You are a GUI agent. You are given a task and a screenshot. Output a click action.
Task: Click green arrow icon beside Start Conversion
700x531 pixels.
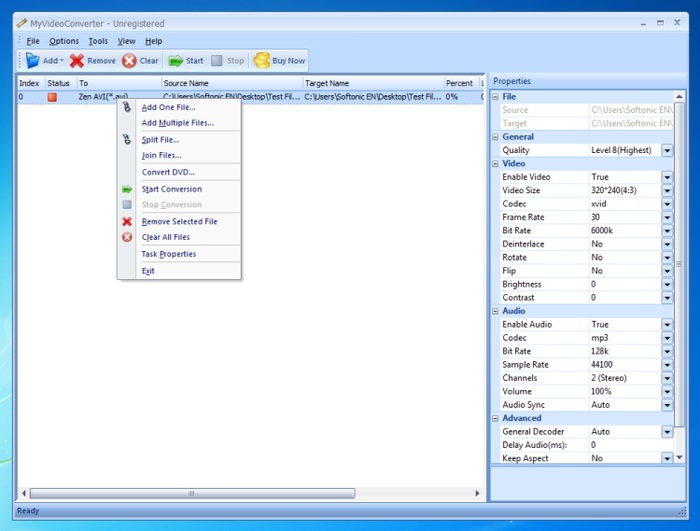pyautogui.click(x=127, y=189)
